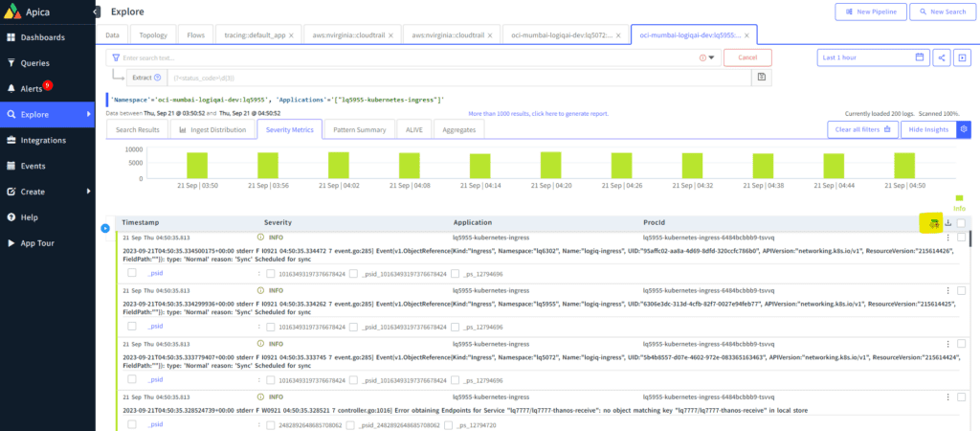Click the calendar icon in time range

tap(920, 57)
